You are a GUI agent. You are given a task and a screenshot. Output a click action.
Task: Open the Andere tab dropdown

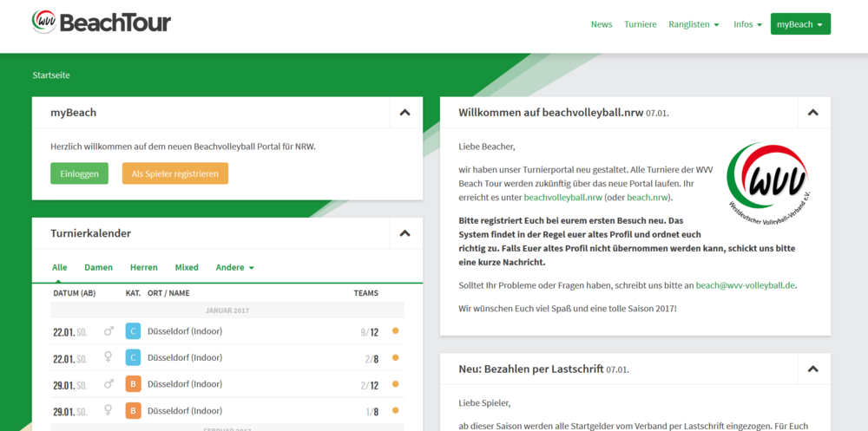[234, 267]
